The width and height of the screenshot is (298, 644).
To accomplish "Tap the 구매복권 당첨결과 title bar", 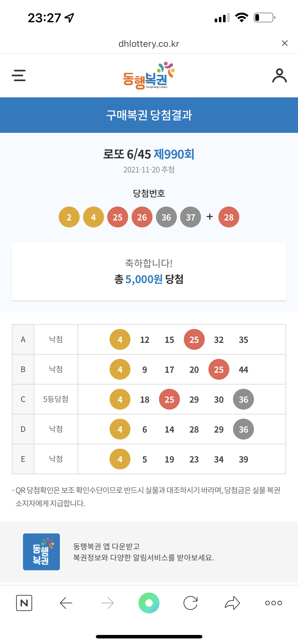I will pyautogui.click(x=149, y=115).
